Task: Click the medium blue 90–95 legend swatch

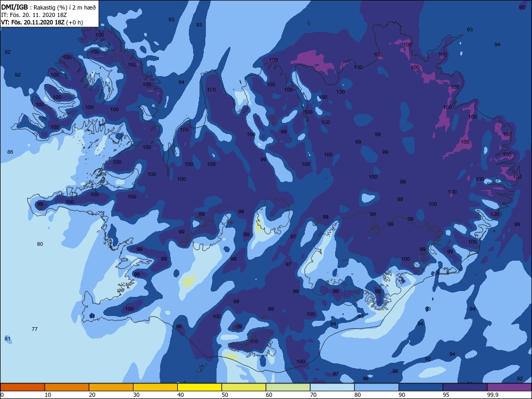Action: tap(421, 387)
